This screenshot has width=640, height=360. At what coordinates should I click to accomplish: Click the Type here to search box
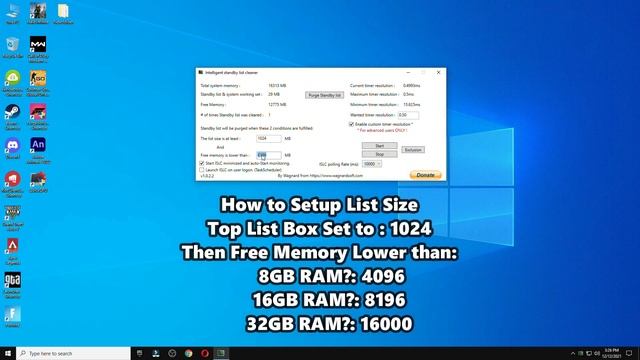pos(73,353)
